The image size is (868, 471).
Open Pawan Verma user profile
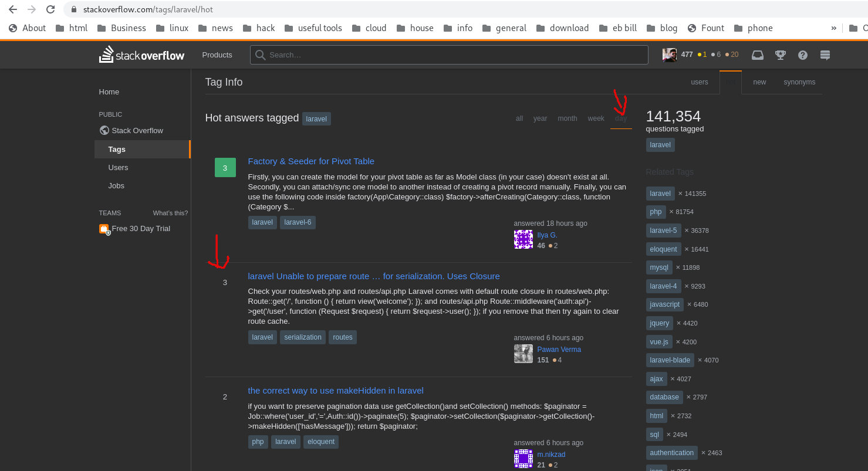559,350
